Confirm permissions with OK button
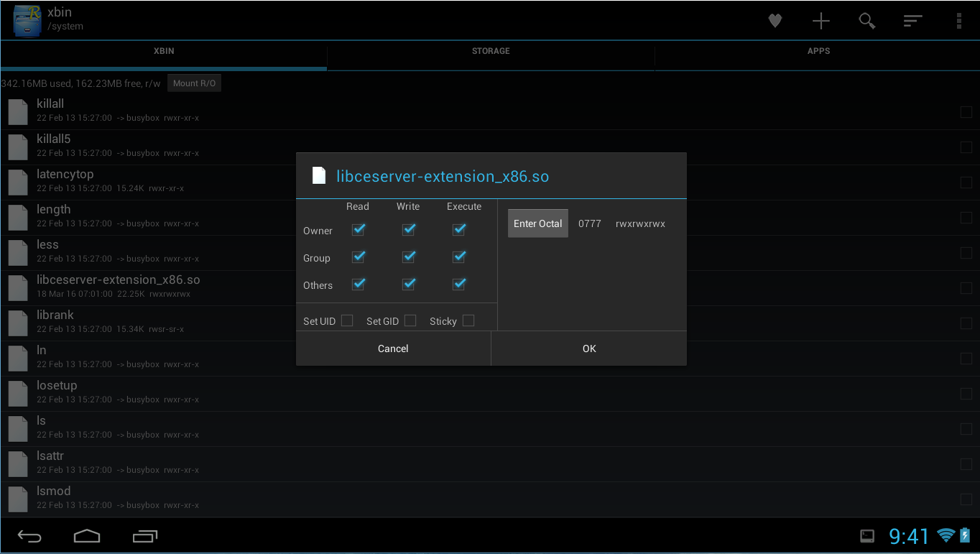 (x=589, y=348)
